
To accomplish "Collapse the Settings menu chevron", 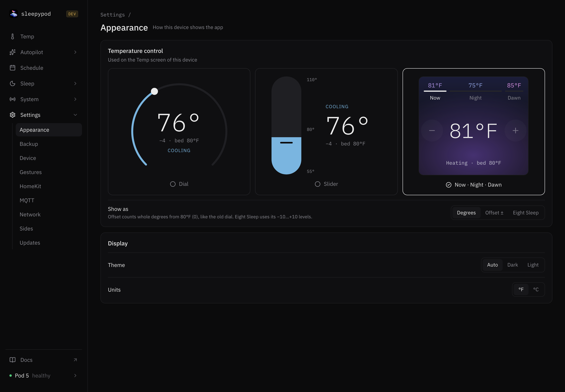I will tap(75, 115).
